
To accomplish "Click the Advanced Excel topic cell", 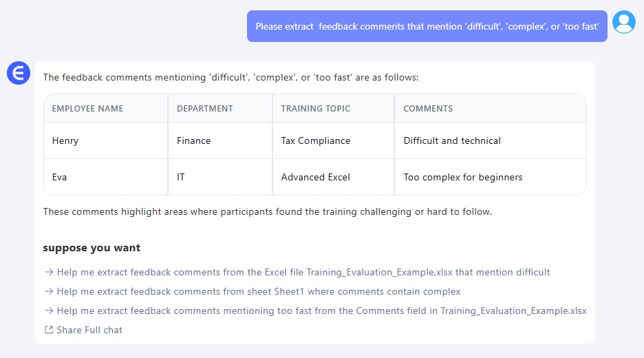I will pos(315,178).
